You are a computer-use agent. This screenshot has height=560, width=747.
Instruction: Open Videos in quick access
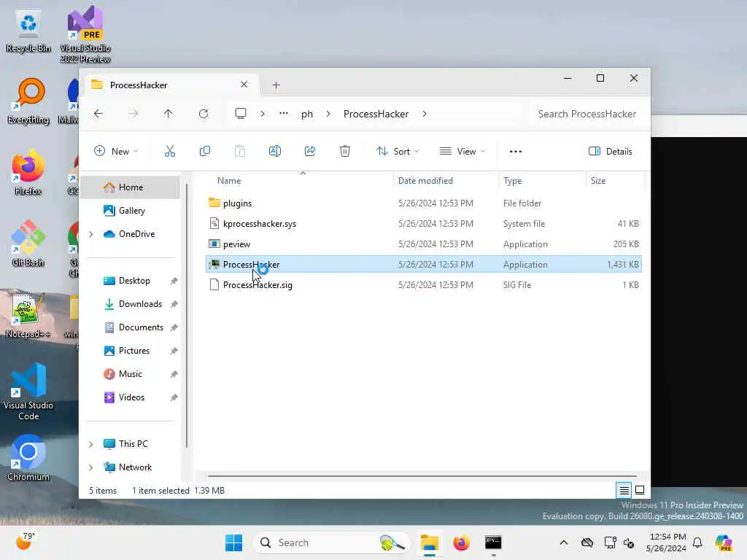131,397
